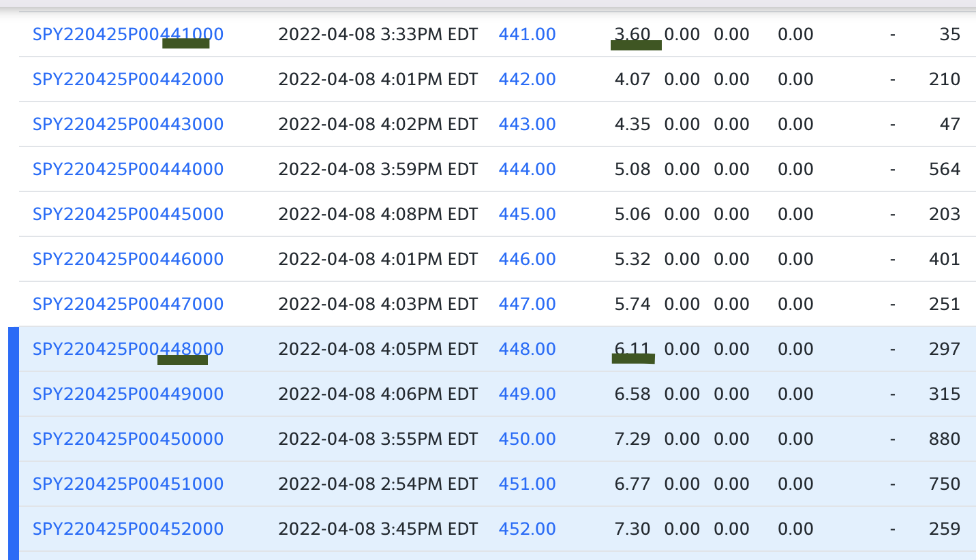Open contract SPY220425P00444000
Image resolution: width=976 pixels, height=560 pixels.
pyautogui.click(x=128, y=169)
